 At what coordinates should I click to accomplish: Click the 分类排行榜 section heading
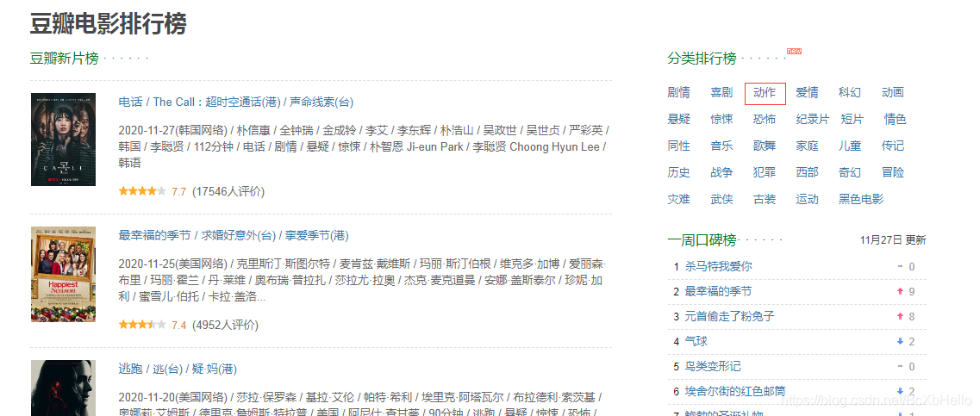[702, 59]
